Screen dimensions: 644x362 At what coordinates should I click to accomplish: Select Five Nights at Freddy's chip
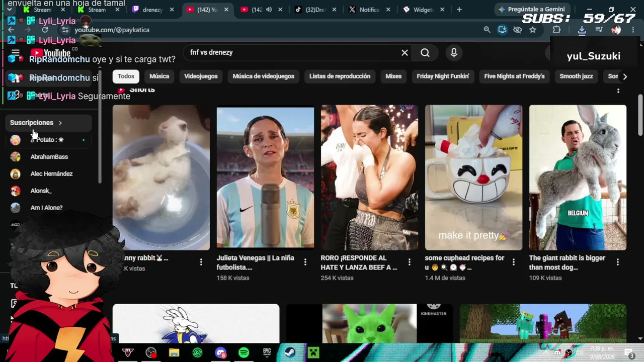pyautogui.click(x=514, y=76)
